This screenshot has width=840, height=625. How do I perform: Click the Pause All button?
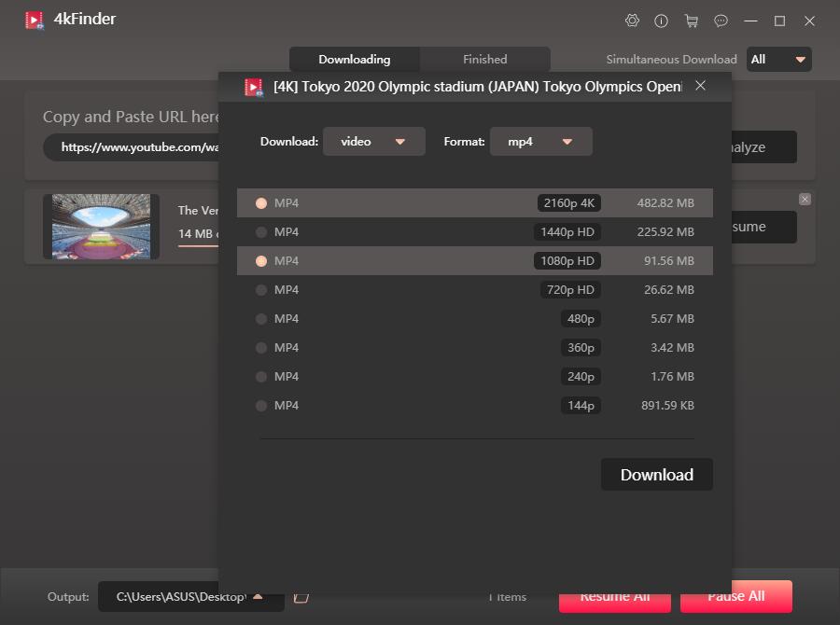(735, 596)
